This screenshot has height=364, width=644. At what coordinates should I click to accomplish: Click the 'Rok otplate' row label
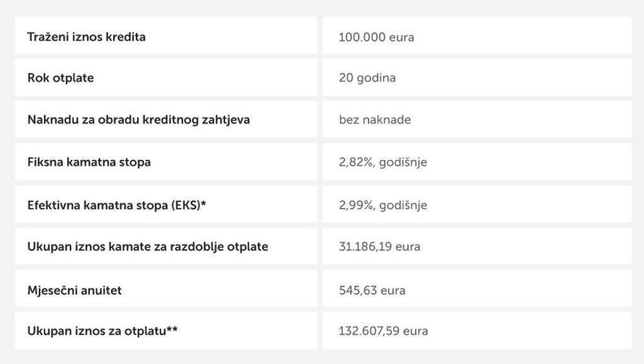pos(60,77)
